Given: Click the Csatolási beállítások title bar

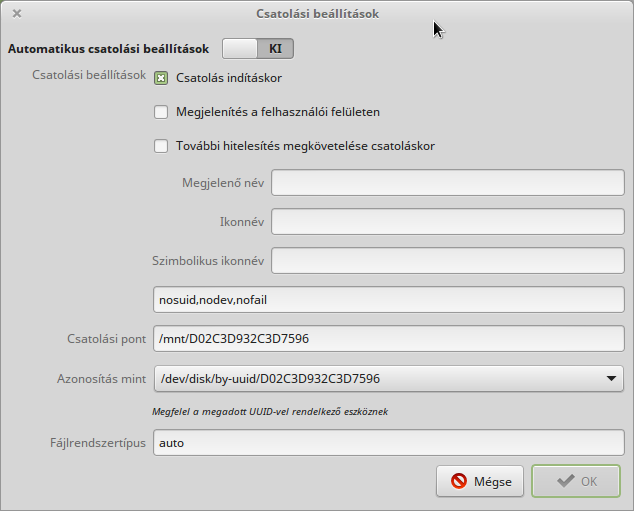Looking at the screenshot, I should (317, 14).
